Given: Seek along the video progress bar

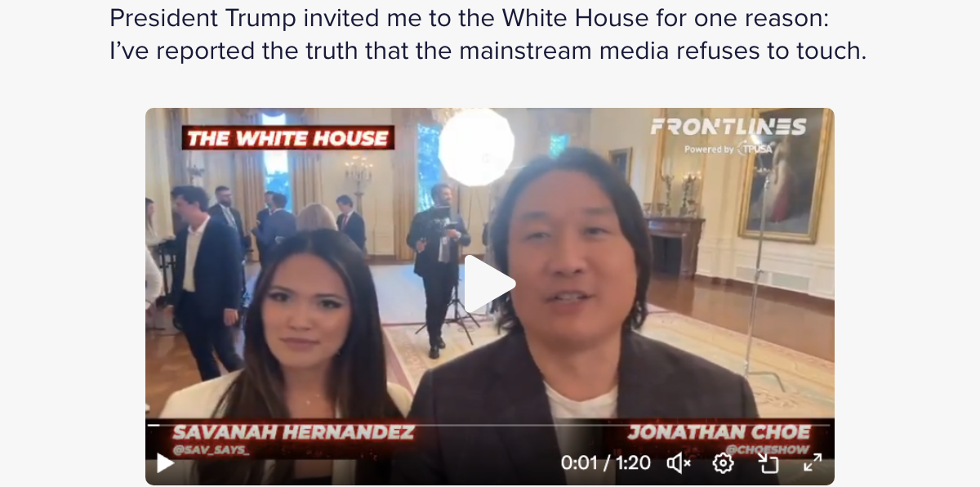Looking at the screenshot, I should coord(490,425).
